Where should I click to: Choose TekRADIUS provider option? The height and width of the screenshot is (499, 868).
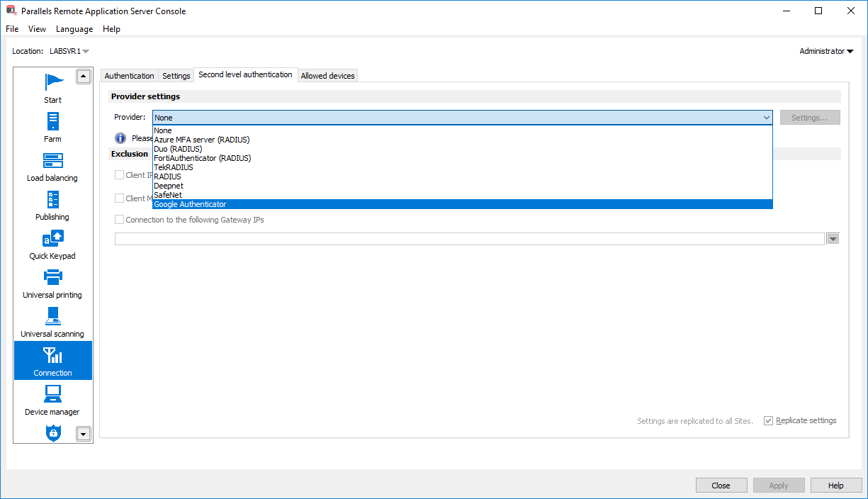point(462,167)
